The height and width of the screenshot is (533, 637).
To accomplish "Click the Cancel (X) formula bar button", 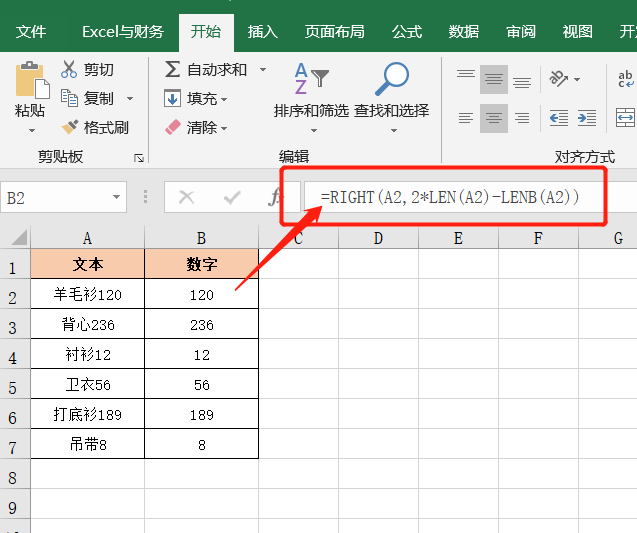I will (186, 197).
